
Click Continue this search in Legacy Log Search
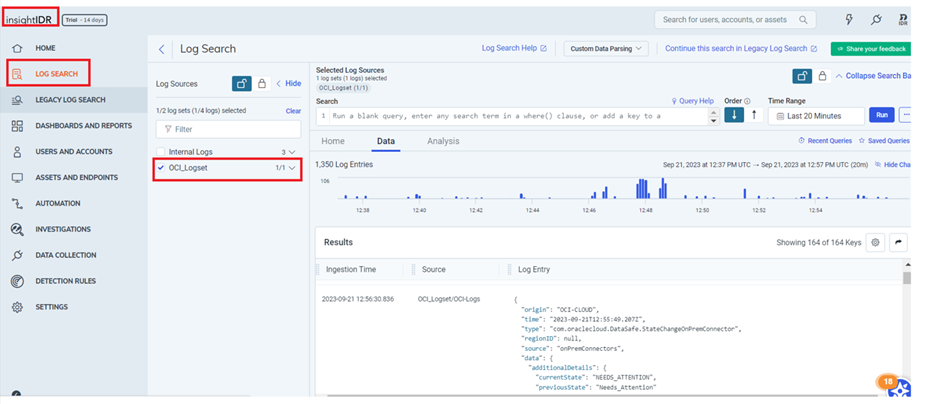pyautogui.click(x=741, y=48)
